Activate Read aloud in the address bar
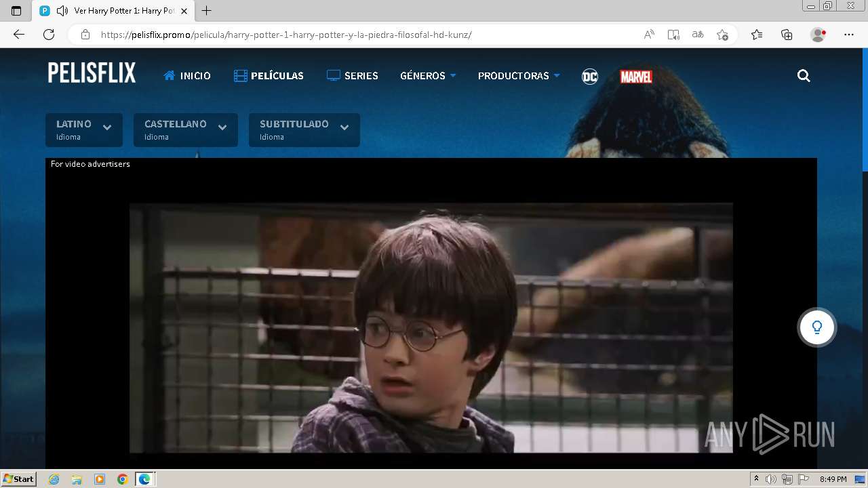 pyautogui.click(x=649, y=35)
